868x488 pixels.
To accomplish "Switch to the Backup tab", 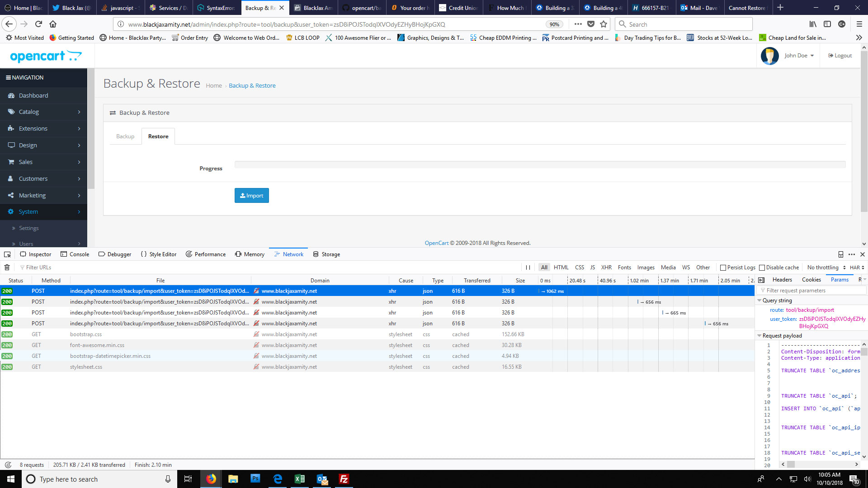I will tap(125, 136).
